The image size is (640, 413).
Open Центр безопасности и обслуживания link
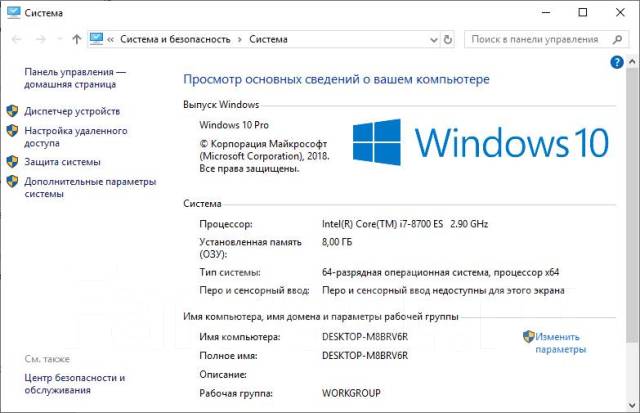point(74,384)
